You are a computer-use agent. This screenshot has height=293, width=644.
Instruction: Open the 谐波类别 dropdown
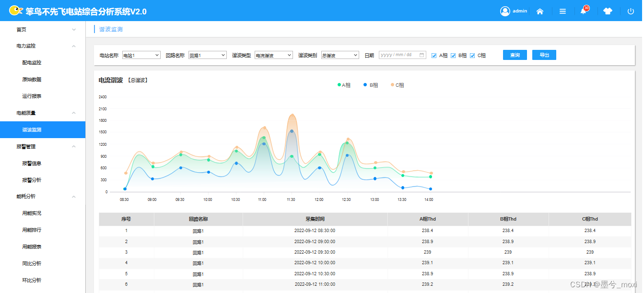(340, 55)
